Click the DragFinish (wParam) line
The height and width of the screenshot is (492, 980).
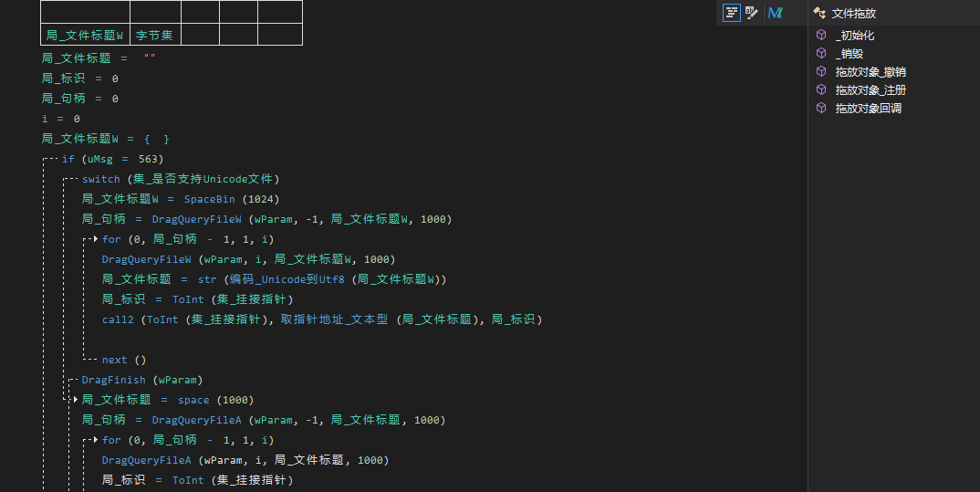coord(141,380)
